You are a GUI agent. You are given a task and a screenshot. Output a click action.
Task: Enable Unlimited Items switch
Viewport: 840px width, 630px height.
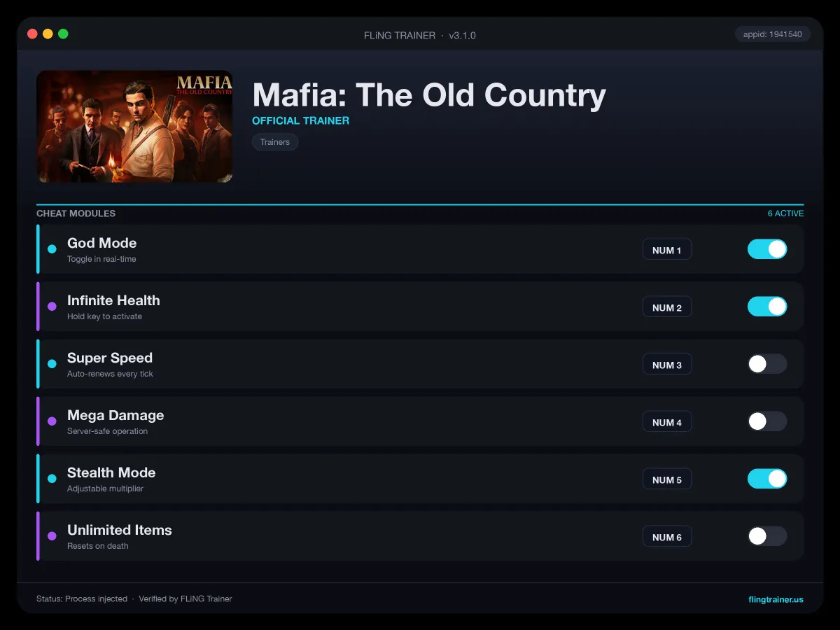(x=767, y=536)
